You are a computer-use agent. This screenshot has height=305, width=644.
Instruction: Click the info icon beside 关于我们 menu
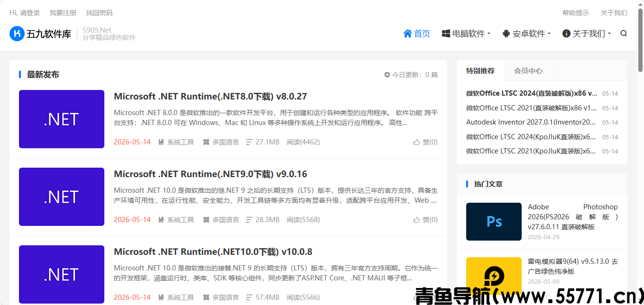[x=566, y=34]
